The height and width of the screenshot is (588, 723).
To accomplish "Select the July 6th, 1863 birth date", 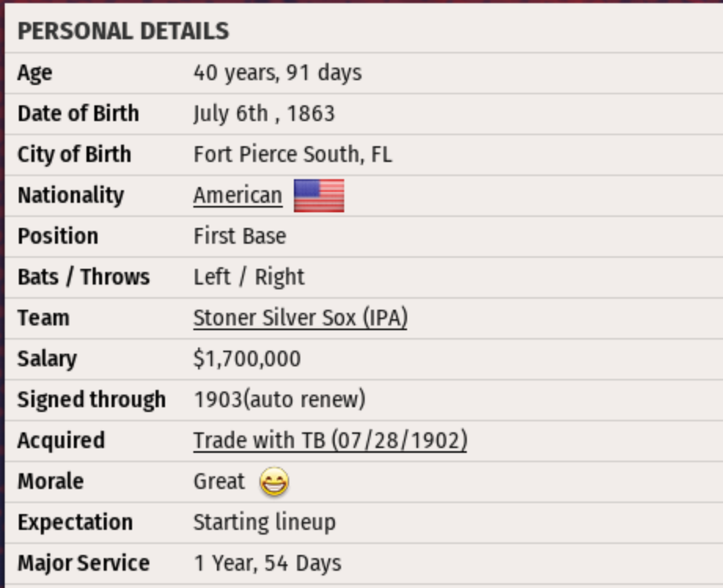I will pos(264,114).
